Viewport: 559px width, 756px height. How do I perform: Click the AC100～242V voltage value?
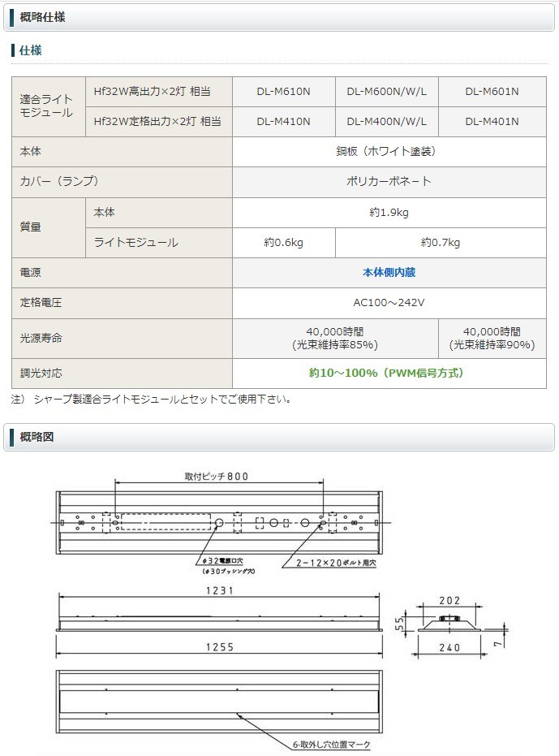pos(389,303)
